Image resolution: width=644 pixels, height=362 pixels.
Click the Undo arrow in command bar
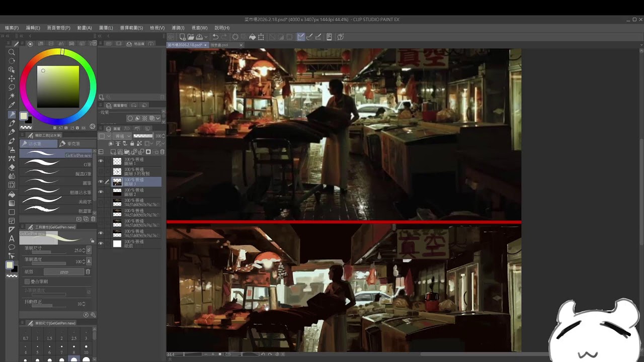(x=215, y=37)
